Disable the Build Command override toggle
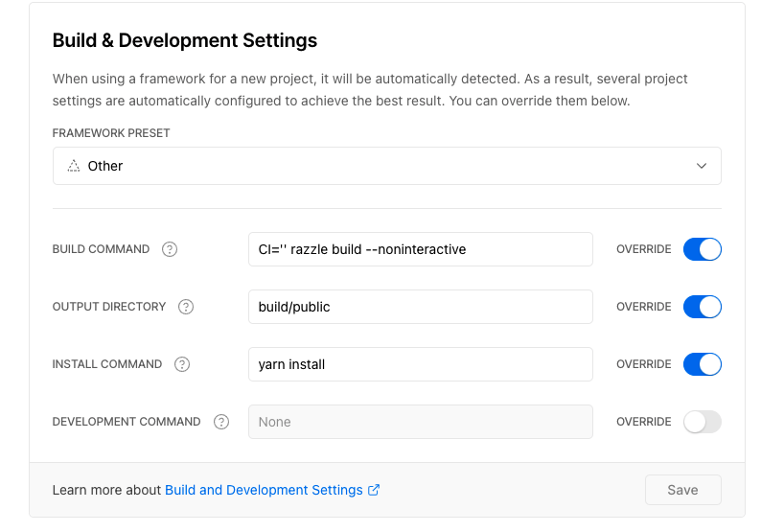Viewport: 784px width, 532px height. click(x=702, y=249)
